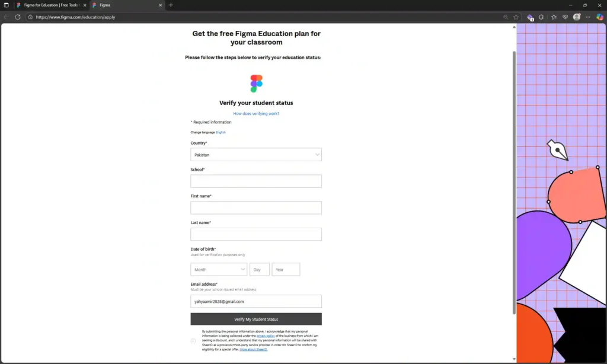Add this page to favorites with the star icon
Viewport: 607px width, 364px height.
[516, 17]
